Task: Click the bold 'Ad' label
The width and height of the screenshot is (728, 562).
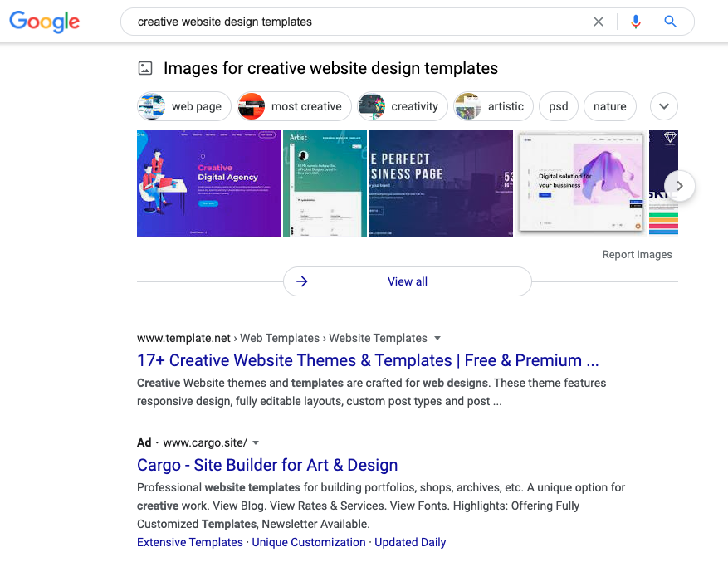Action: click(144, 442)
